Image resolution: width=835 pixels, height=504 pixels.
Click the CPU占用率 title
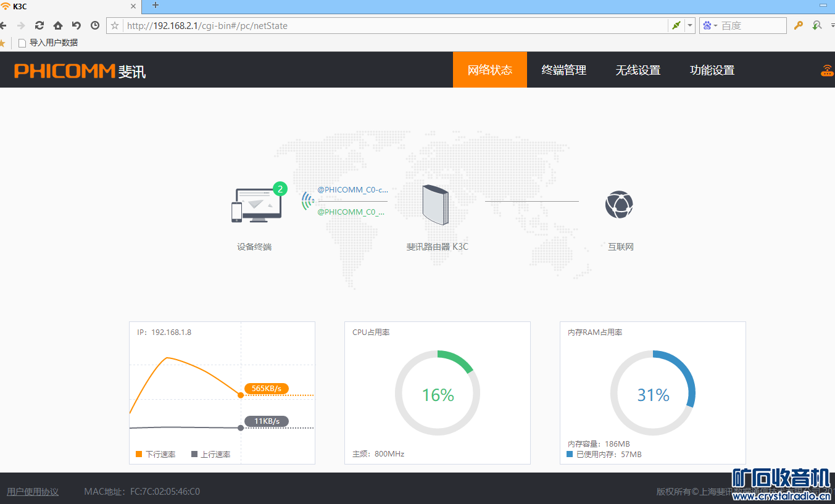[371, 333]
